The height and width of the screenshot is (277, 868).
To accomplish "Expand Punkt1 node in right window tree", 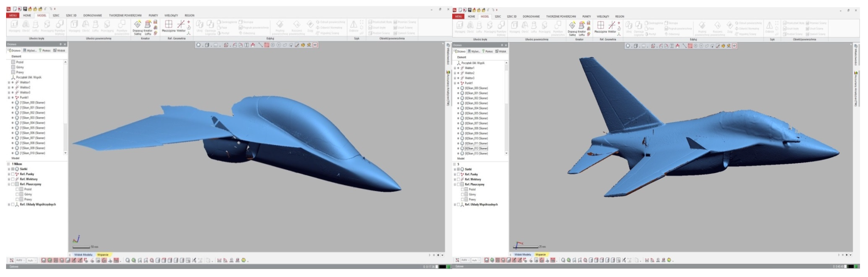I will click(x=454, y=83).
